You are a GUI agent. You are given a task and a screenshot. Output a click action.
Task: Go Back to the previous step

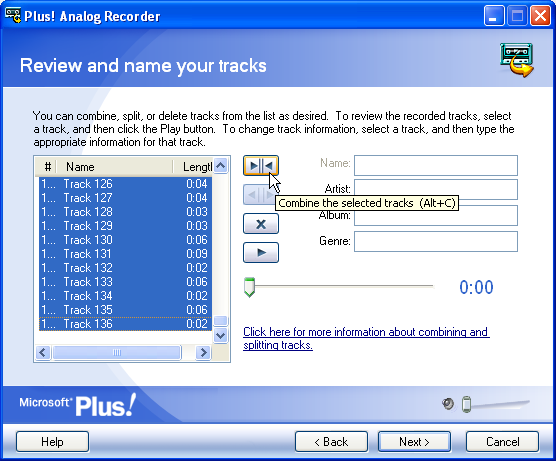pyautogui.click(x=331, y=442)
